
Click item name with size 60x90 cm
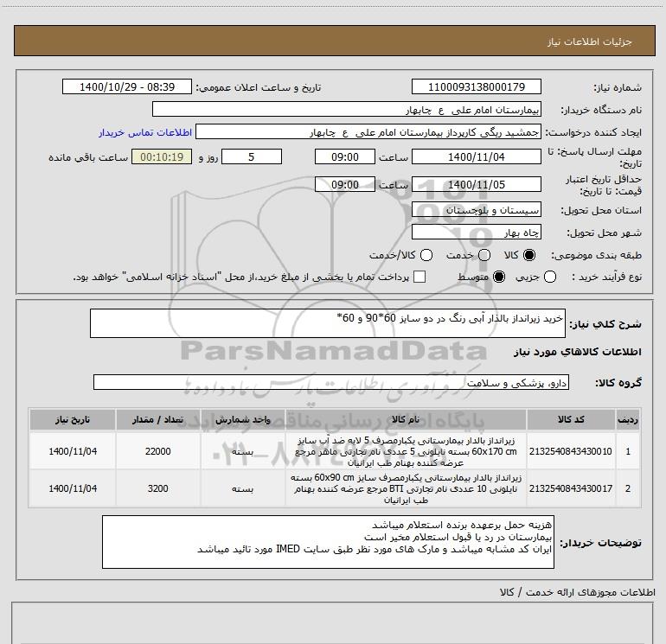click(406, 488)
